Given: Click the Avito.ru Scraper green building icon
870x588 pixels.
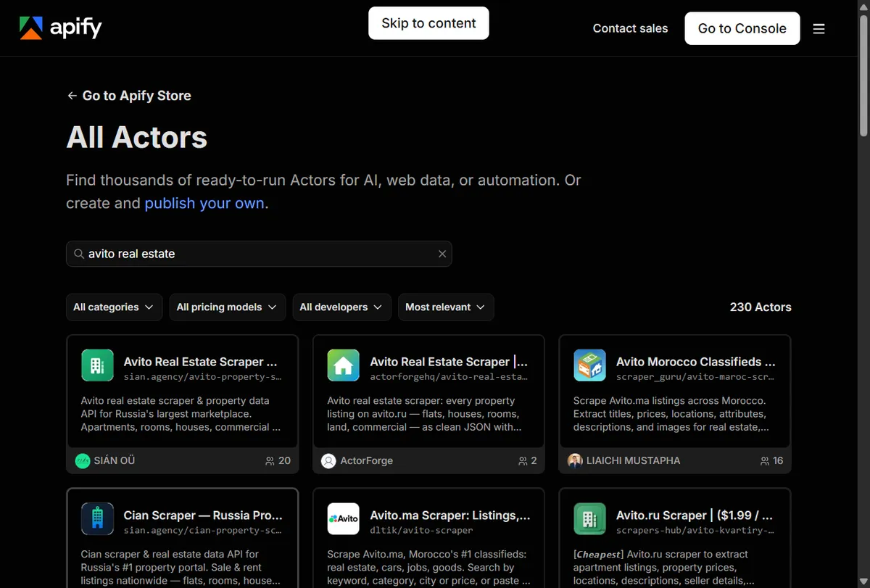Looking at the screenshot, I should [589, 519].
